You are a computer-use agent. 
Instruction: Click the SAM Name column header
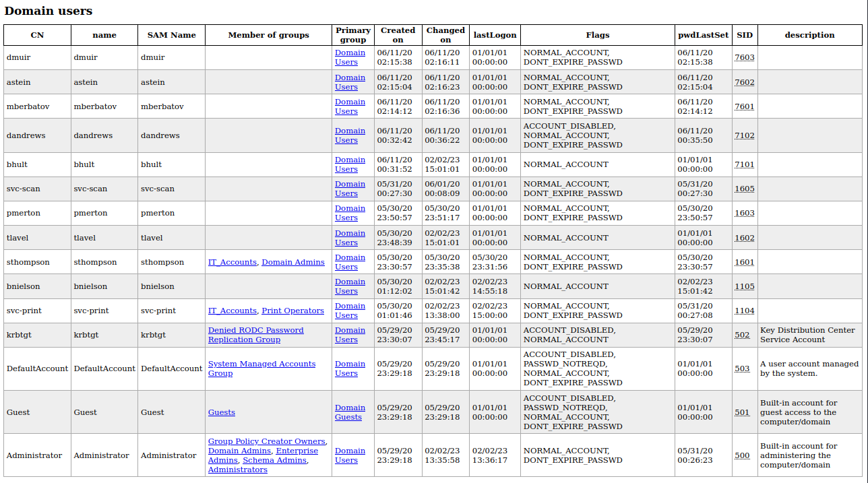pos(172,35)
